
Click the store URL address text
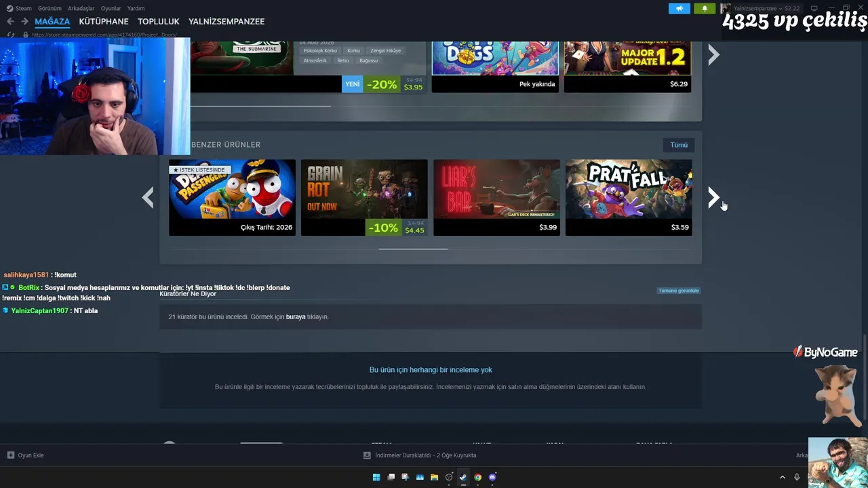(104, 35)
